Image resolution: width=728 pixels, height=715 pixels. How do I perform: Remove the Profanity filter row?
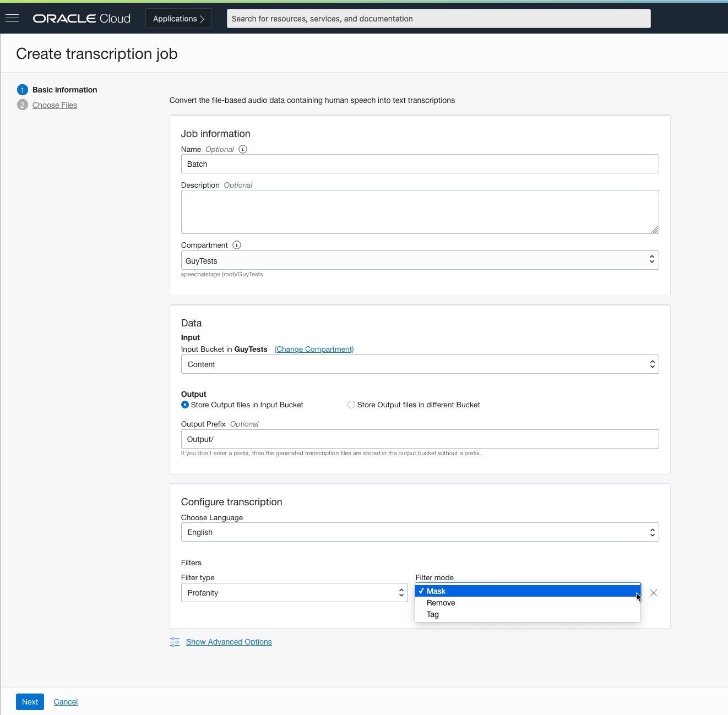click(x=654, y=593)
